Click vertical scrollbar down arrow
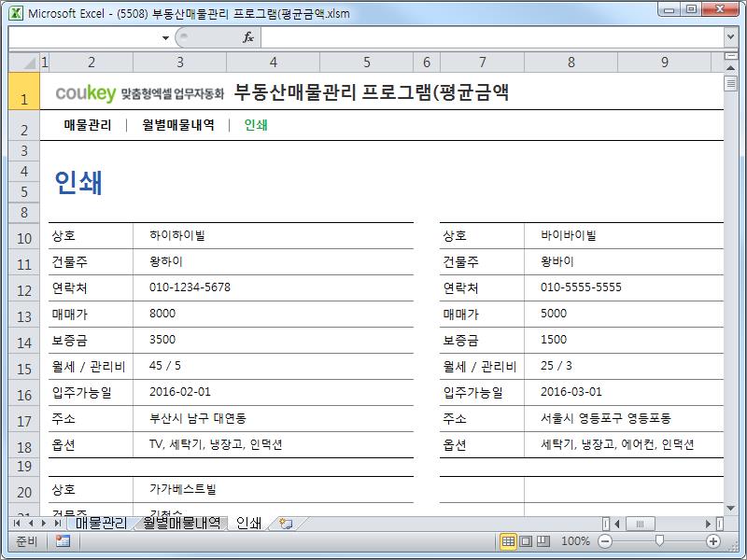 [730, 509]
